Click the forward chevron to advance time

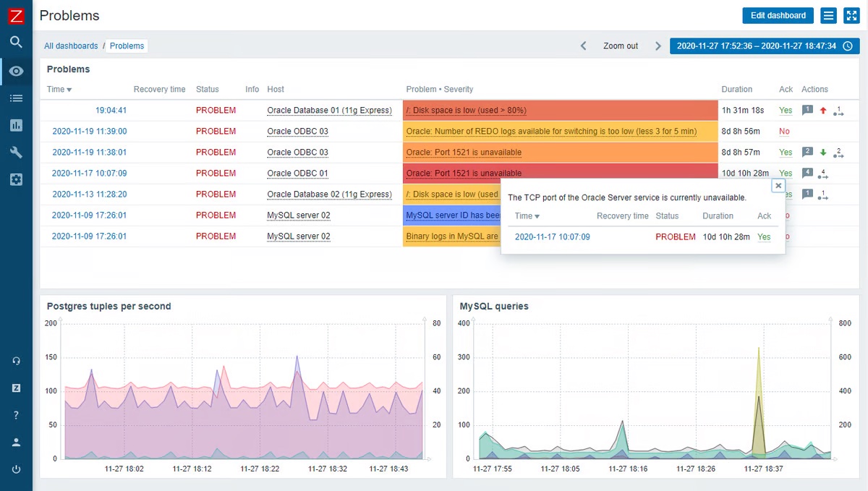pyautogui.click(x=658, y=45)
